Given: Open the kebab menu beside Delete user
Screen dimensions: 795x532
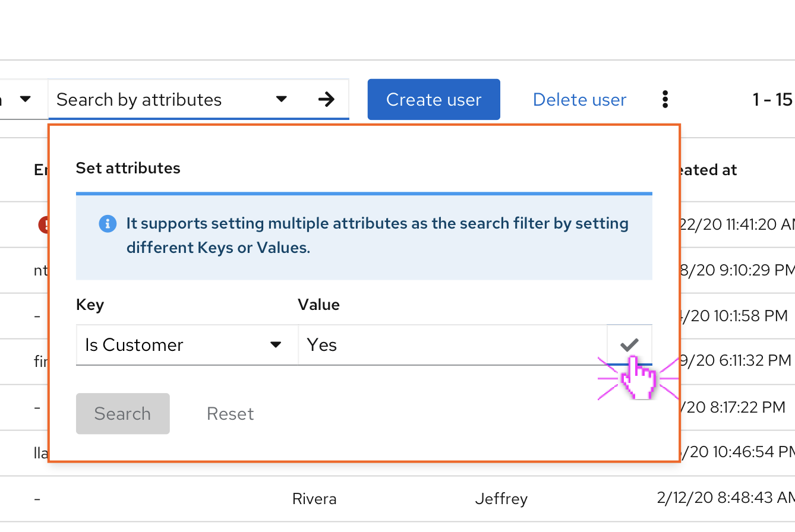Looking at the screenshot, I should click(665, 100).
